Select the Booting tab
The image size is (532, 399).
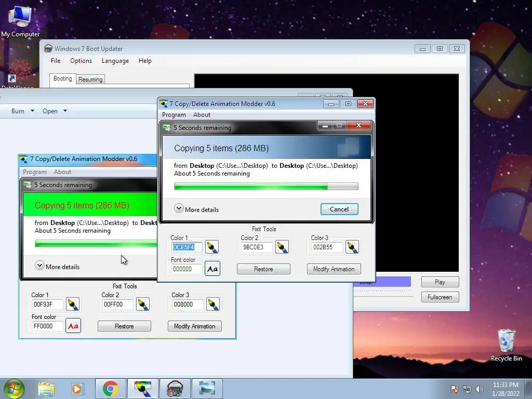(62, 78)
